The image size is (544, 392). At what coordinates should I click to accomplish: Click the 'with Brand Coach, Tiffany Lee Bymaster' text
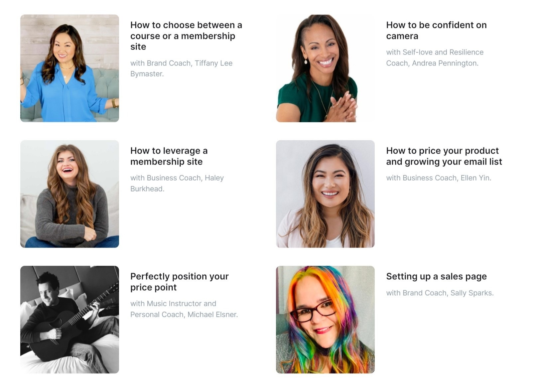[x=181, y=68]
